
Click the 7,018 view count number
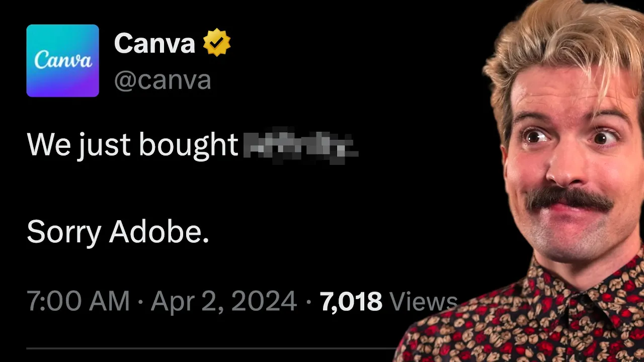coord(351,301)
